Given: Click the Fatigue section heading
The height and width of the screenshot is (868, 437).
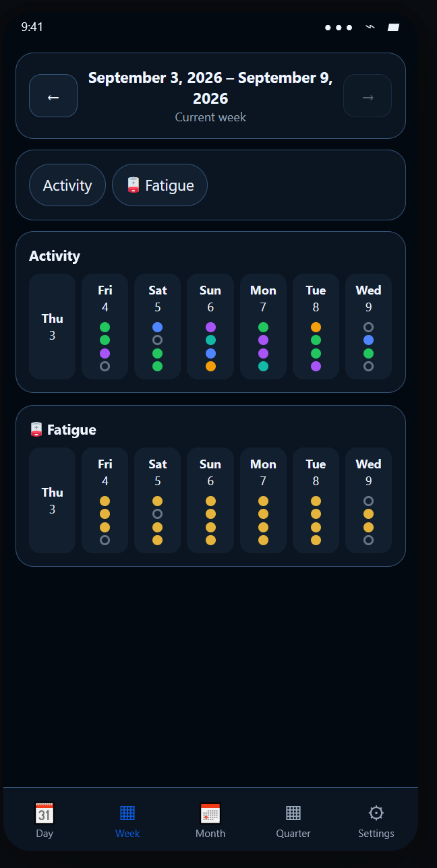Looking at the screenshot, I should [x=63, y=429].
